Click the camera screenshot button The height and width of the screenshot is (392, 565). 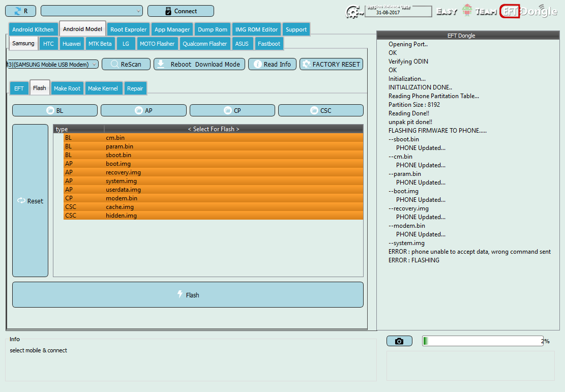coord(399,341)
